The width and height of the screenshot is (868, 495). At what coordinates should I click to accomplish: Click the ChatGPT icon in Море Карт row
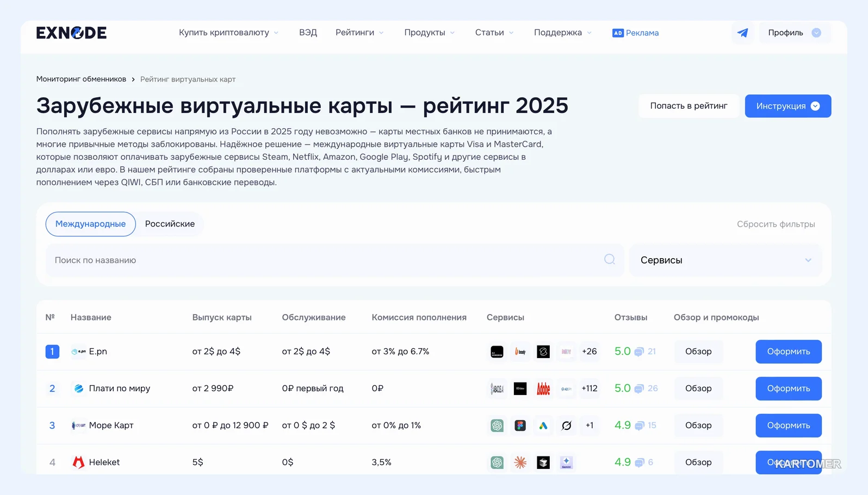tap(497, 425)
